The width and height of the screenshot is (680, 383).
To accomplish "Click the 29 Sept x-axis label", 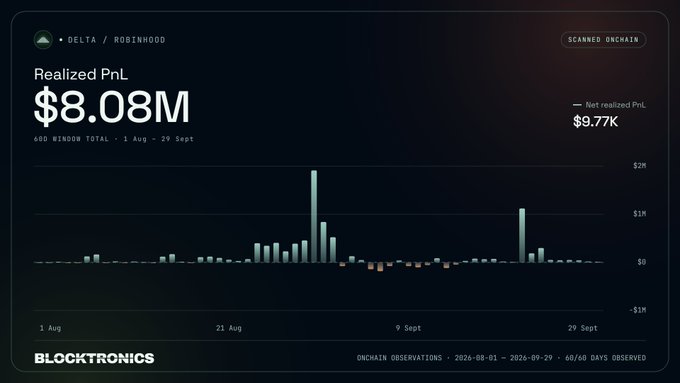I will coord(582,328).
